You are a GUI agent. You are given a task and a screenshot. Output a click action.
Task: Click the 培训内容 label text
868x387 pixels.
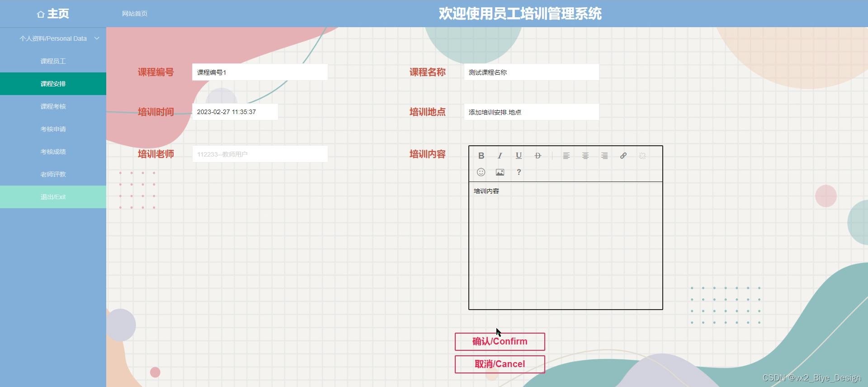pyautogui.click(x=428, y=154)
